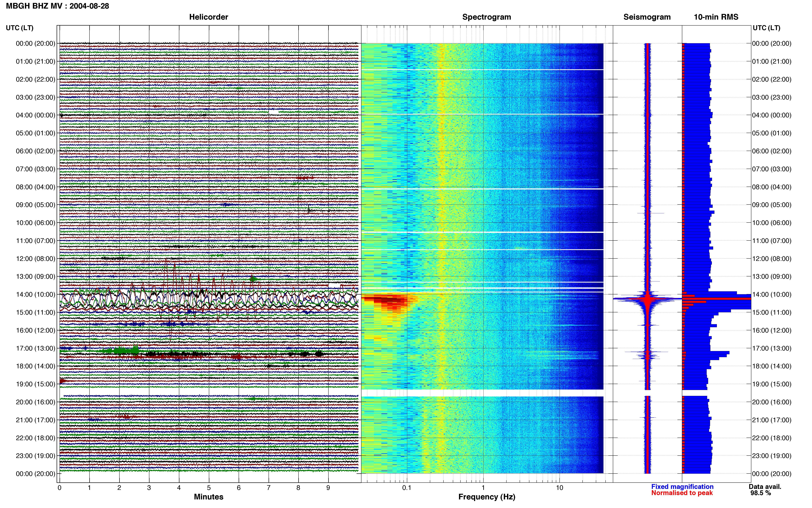Click the 'Data avail.' label

coord(765,487)
